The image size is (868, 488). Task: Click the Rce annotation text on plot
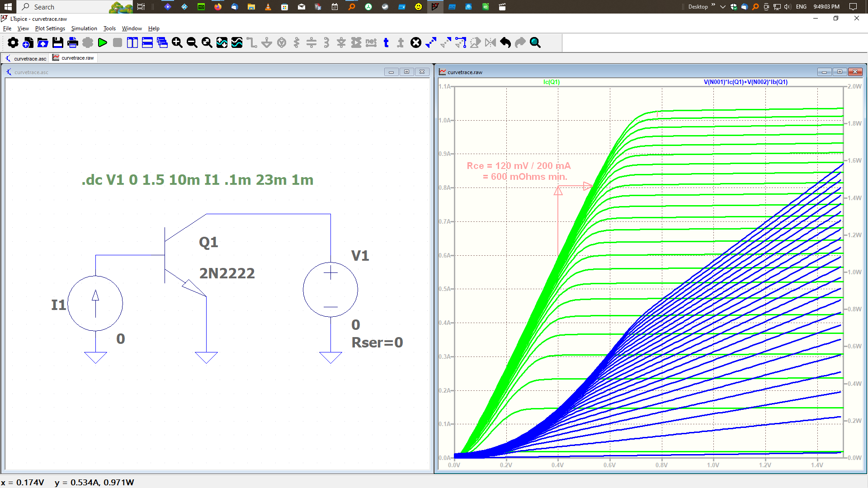click(519, 171)
